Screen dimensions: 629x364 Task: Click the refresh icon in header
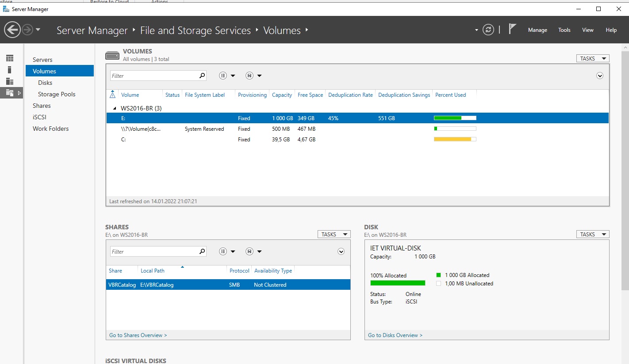[488, 30]
